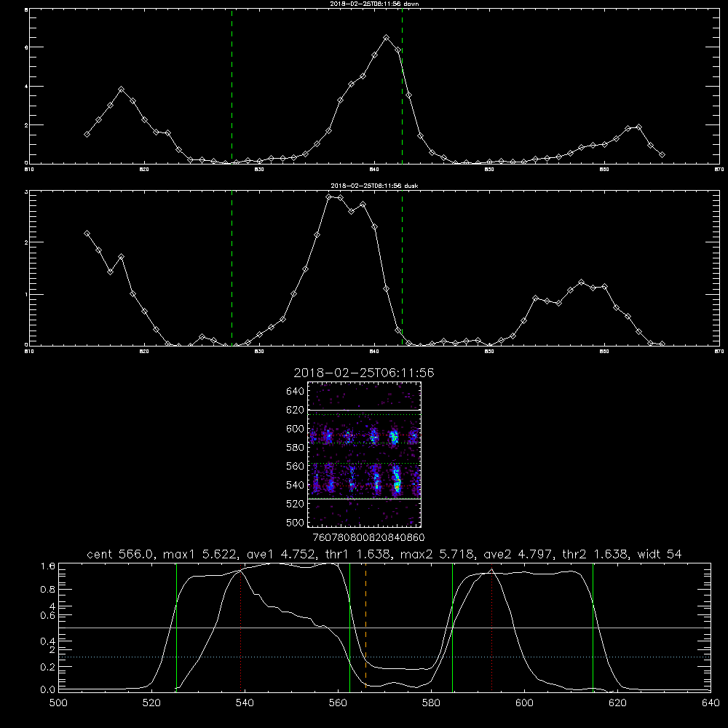This screenshot has height=728, width=728.
Task: Click the 560 label on the bottom plot x-axis
Action: [338, 703]
